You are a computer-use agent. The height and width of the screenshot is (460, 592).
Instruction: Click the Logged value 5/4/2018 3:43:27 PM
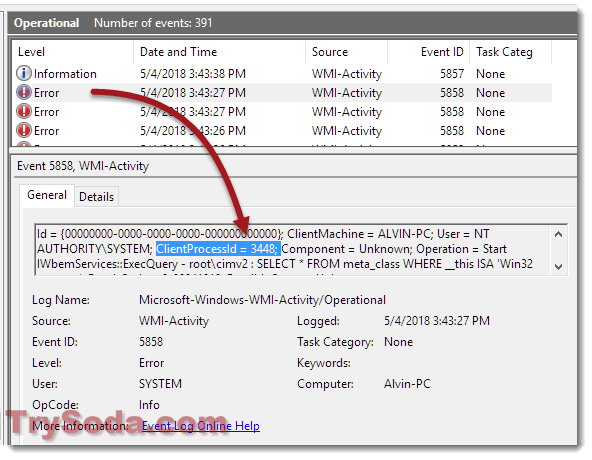[437, 321]
